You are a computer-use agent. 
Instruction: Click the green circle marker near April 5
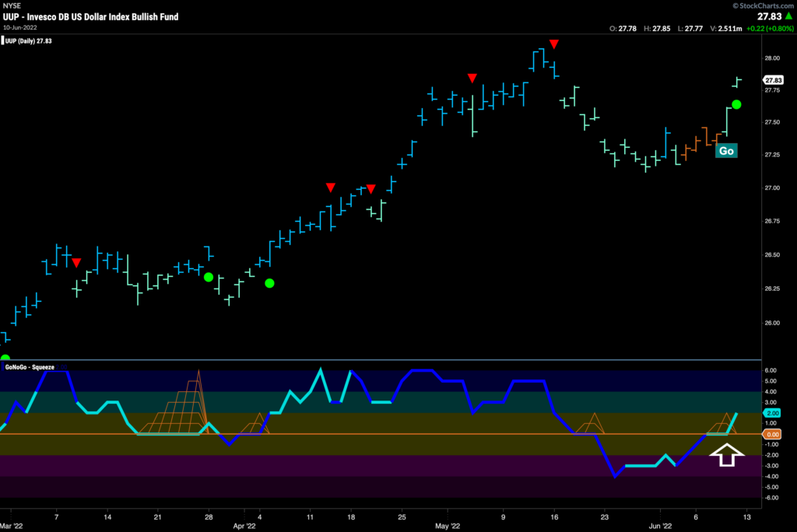(x=269, y=284)
